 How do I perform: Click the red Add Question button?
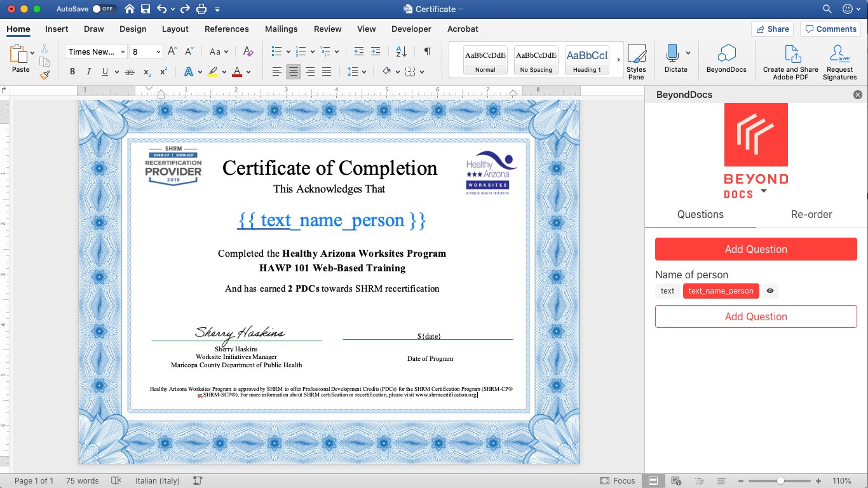point(756,249)
